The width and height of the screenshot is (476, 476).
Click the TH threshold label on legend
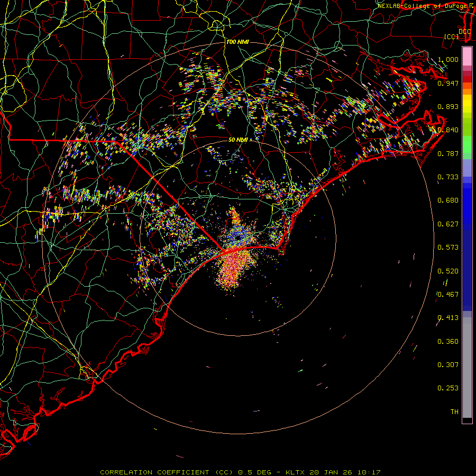click(454, 412)
